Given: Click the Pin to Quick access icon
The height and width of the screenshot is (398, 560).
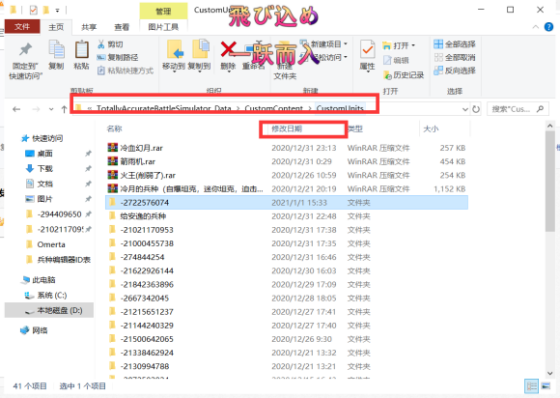Looking at the screenshot, I should pyautogui.click(x=25, y=50).
